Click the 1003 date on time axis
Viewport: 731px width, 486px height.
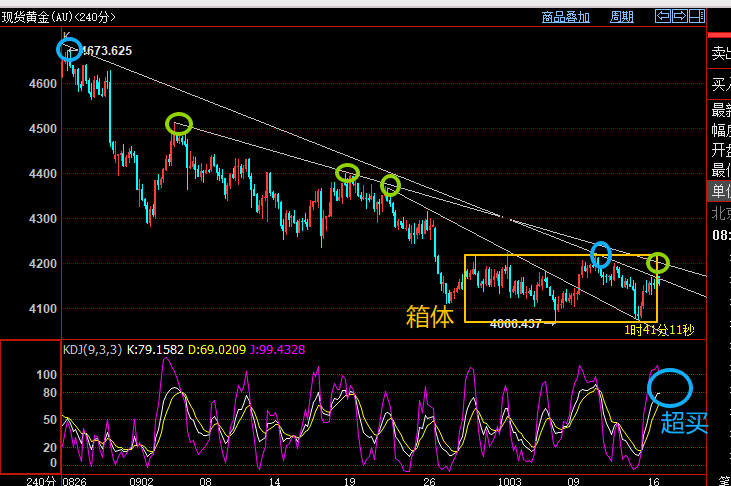point(510,481)
